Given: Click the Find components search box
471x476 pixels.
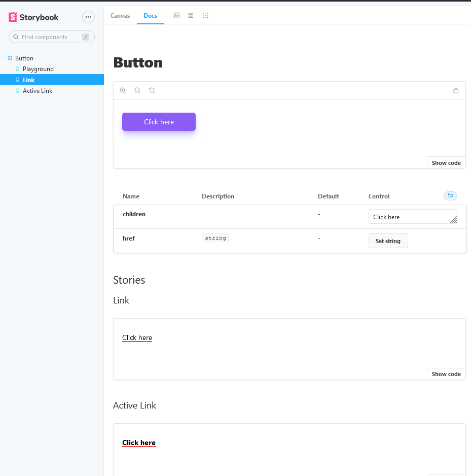Looking at the screenshot, I should [51, 37].
